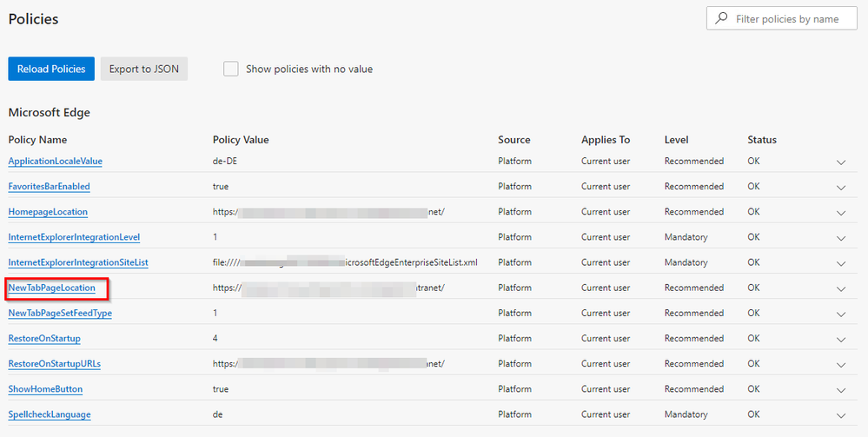Image resolution: width=868 pixels, height=437 pixels.
Task: Open the SpellcheckLanguage policy link
Action: (x=50, y=414)
